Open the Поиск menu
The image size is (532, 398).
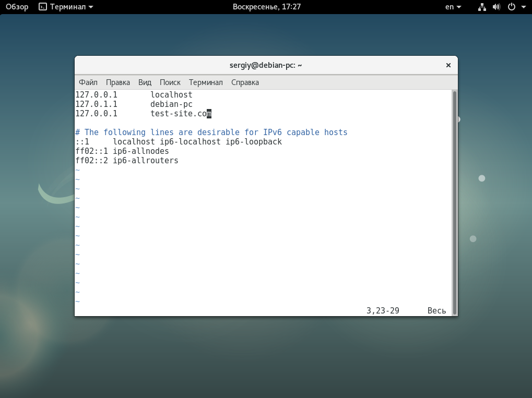tap(170, 82)
